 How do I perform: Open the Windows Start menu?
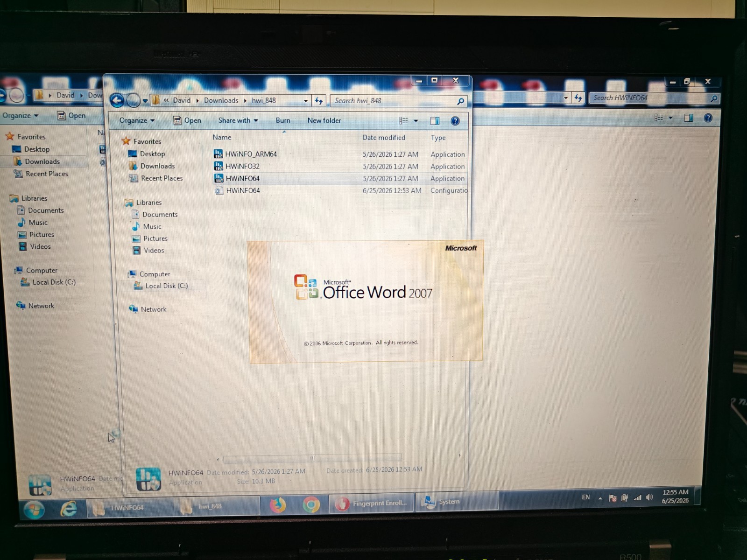(34, 510)
